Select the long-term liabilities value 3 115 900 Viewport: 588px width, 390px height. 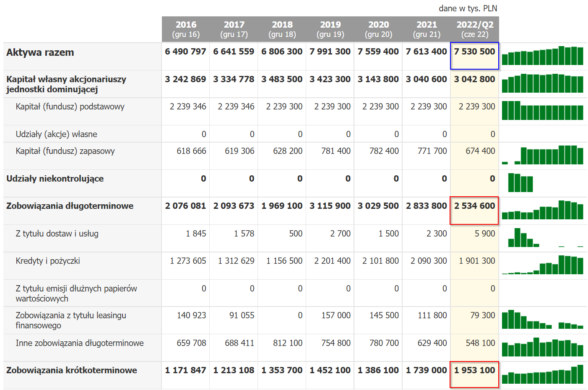coord(330,206)
